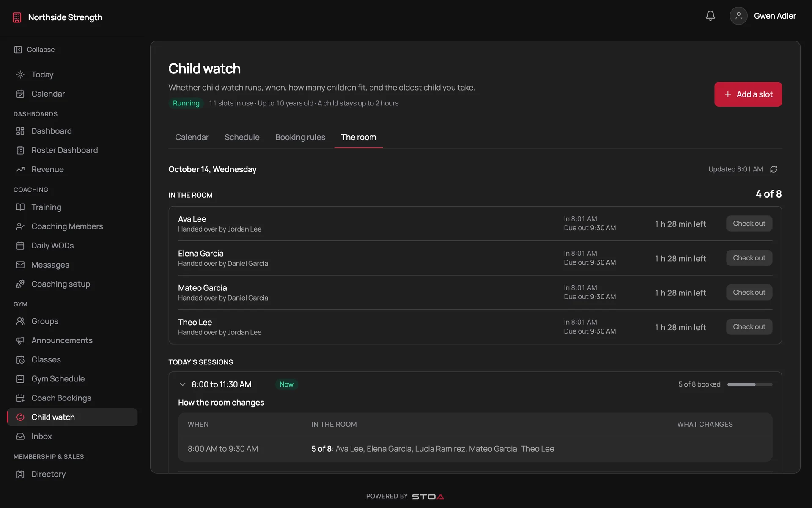Open Calendar from the sidebar
The width and height of the screenshot is (812, 508).
point(48,94)
